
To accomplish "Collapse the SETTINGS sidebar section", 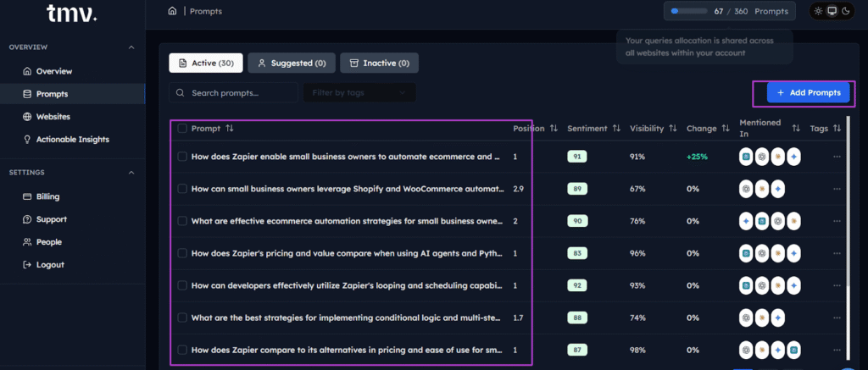I will tap(131, 173).
